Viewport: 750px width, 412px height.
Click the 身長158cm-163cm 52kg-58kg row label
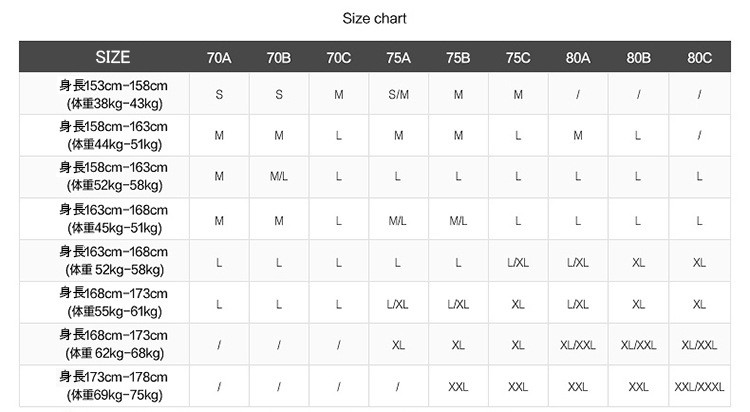pyautogui.click(x=114, y=177)
